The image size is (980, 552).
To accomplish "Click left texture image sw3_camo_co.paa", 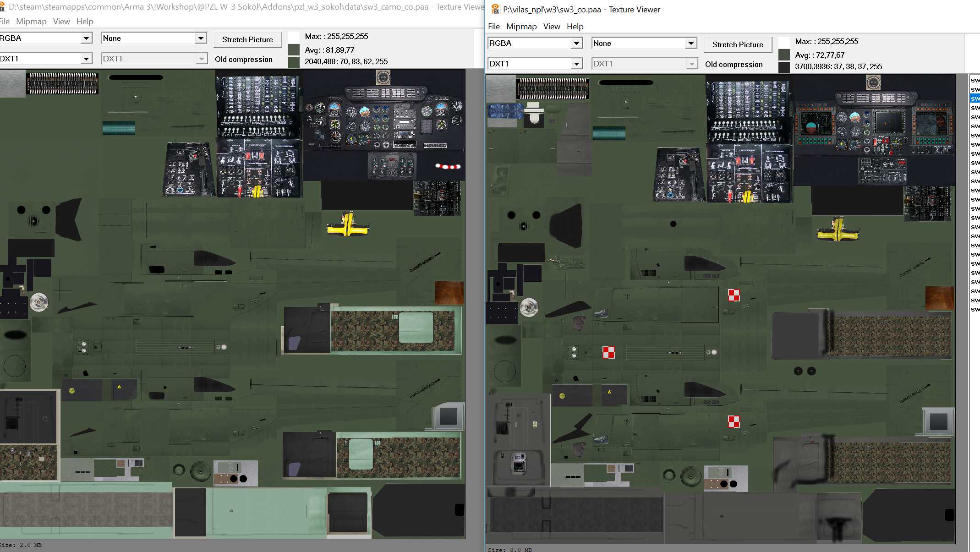I will [232, 304].
